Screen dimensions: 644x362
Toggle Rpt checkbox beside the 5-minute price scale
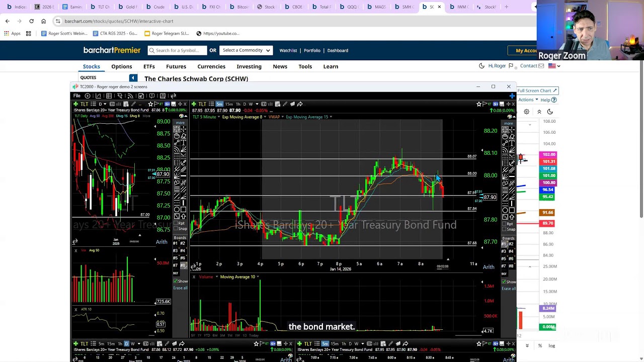(504, 224)
